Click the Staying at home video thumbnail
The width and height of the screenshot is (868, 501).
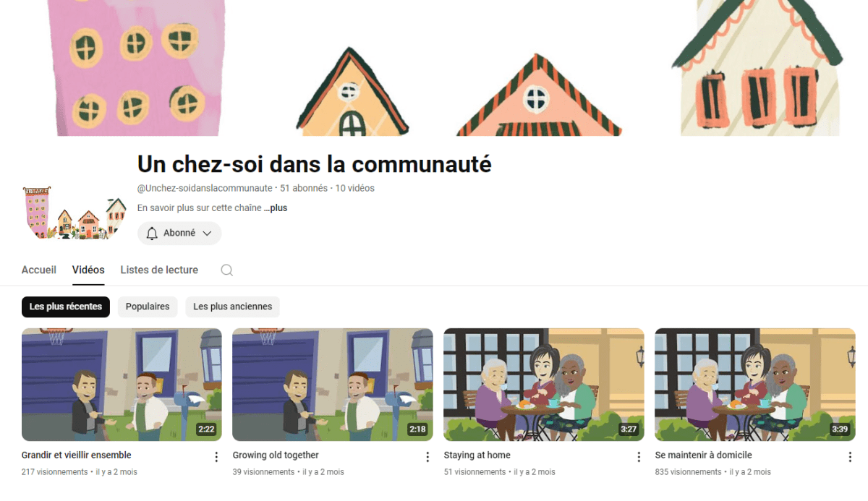tap(544, 385)
